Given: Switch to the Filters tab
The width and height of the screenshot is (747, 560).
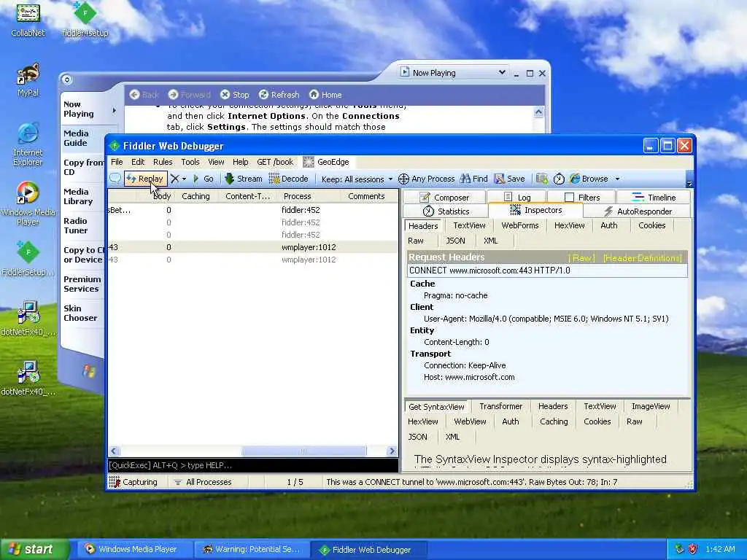Looking at the screenshot, I should click(581, 197).
